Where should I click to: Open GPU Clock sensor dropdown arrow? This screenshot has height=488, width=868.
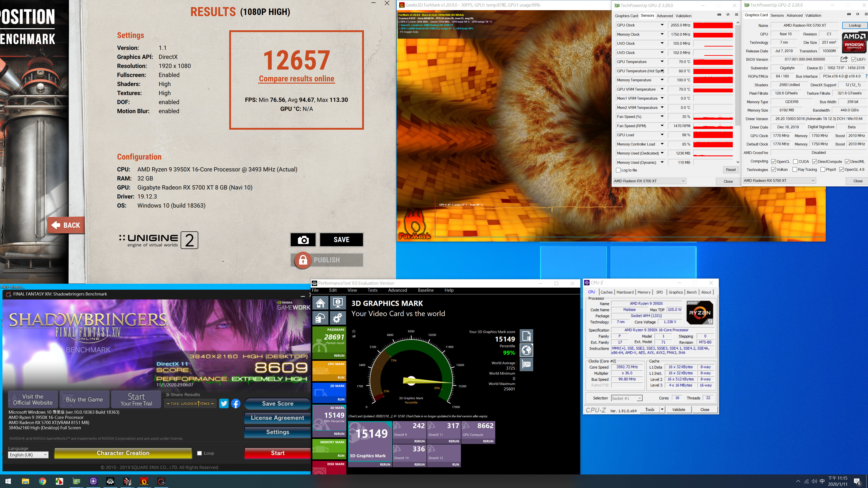point(662,25)
